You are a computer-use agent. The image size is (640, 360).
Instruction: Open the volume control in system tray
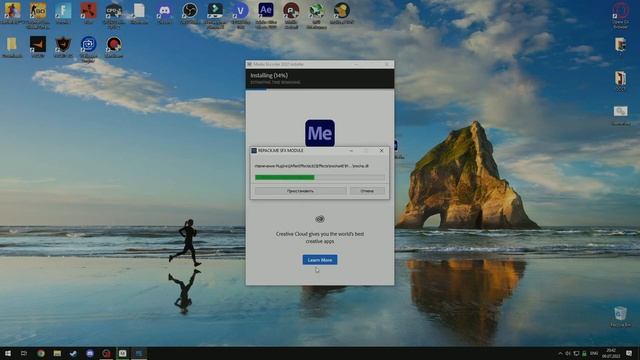click(x=568, y=353)
